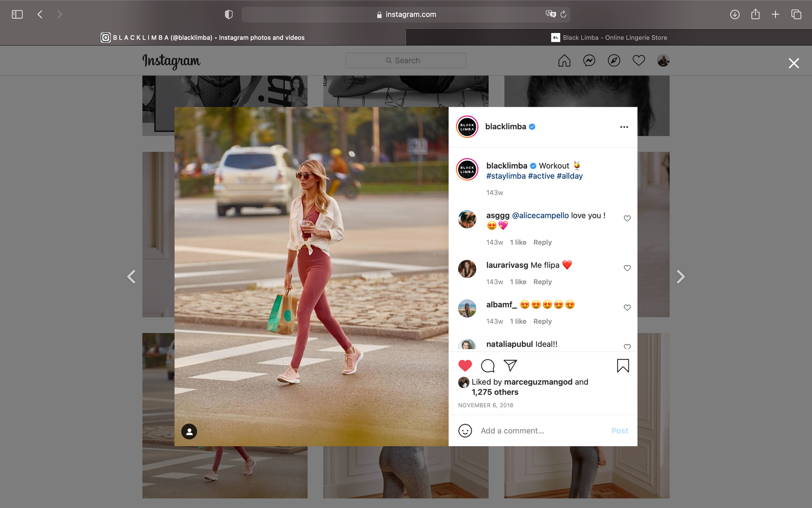
Task: Open the #staylimba hashtag
Action: point(506,176)
